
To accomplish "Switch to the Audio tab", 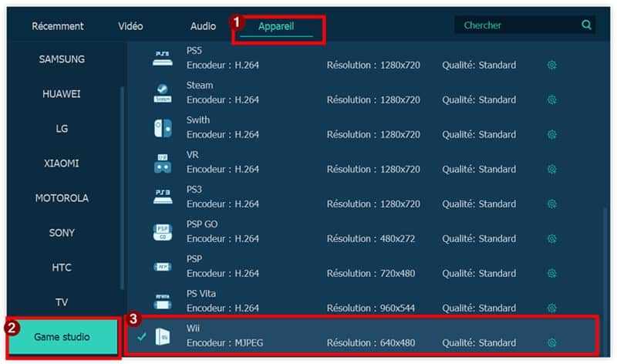I will pos(203,26).
